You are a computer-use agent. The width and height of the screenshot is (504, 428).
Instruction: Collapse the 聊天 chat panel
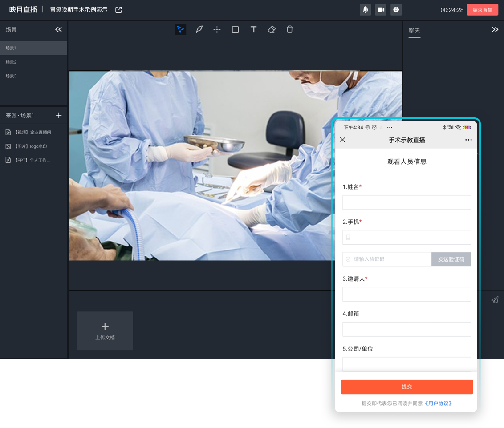[495, 30]
